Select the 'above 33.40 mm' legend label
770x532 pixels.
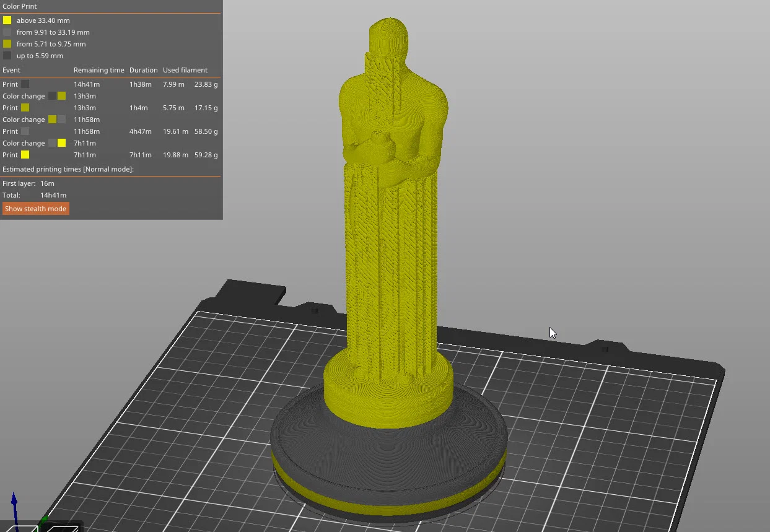[43, 20]
